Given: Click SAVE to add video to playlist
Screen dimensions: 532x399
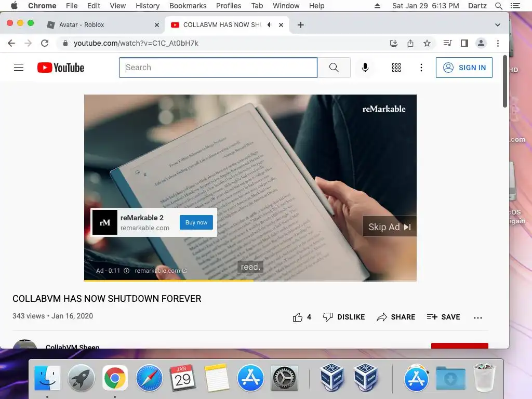Looking at the screenshot, I should click(x=444, y=317).
